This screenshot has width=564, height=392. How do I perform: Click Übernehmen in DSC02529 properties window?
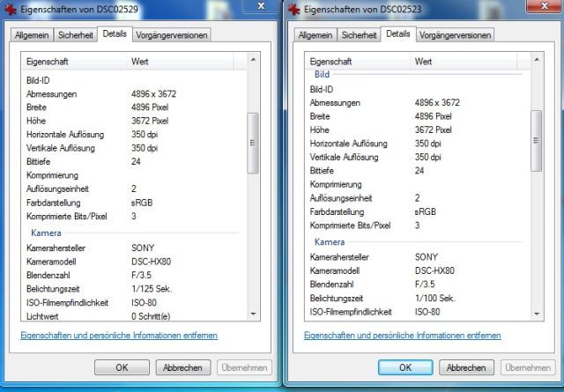(244, 367)
